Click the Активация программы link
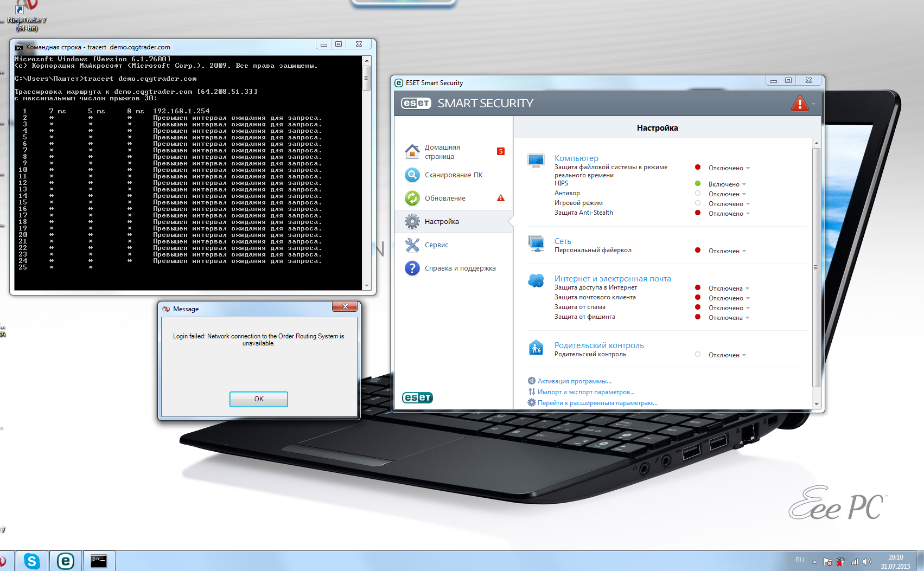This screenshot has width=924, height=571. click(575, 381)
